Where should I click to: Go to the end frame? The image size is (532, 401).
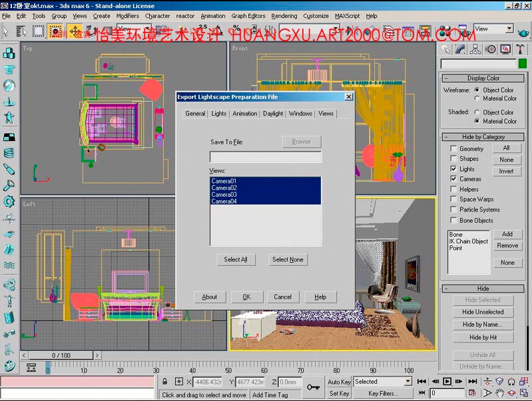coord(473,381)
